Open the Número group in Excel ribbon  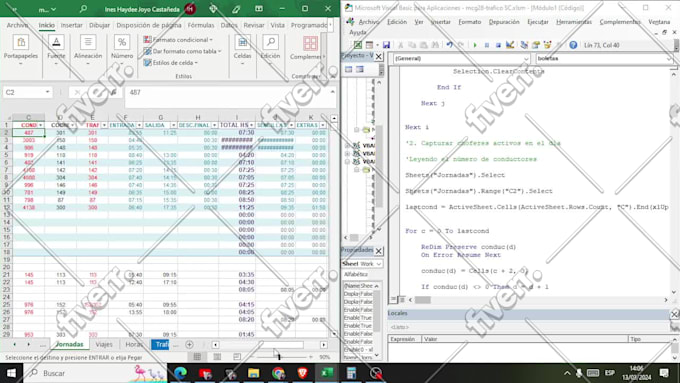pyautogui.click(x=122, y=50)
